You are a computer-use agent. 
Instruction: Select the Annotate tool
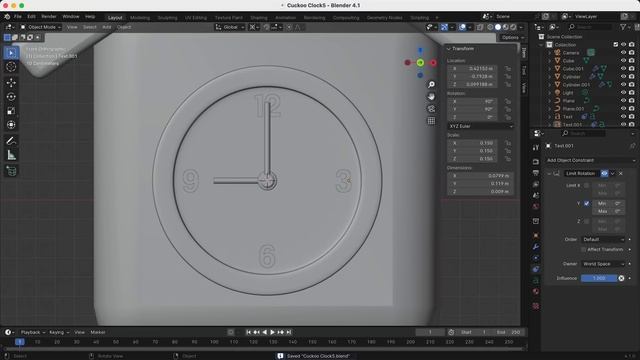pos(11,141)
